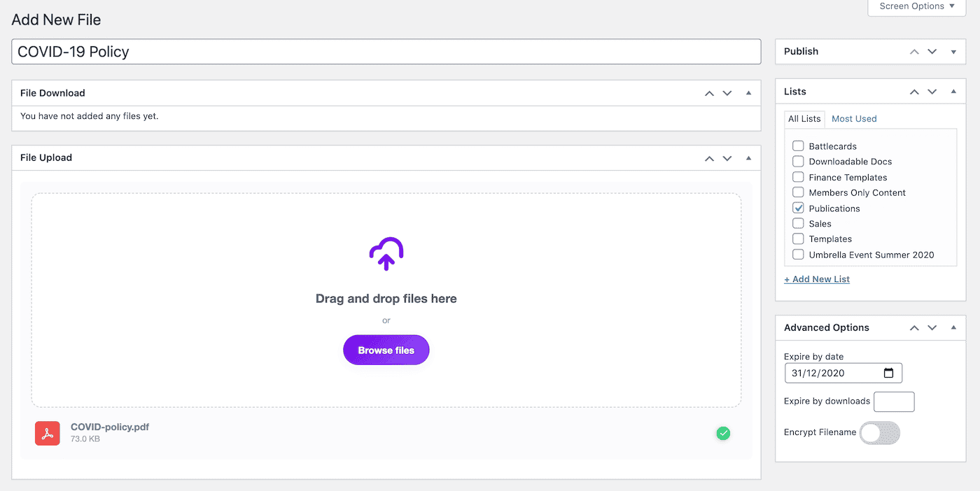The image size is (980, 491).
Task: Collapse the File Upload panel
Action: 748,158
